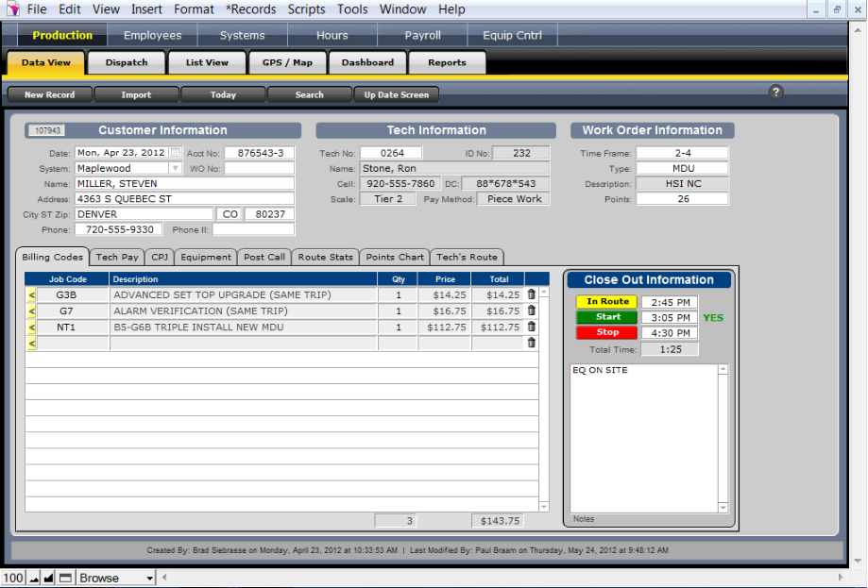Open the Date calendar picker icon
This screenshot has width=868, height=588.
[x=175, y=153]
